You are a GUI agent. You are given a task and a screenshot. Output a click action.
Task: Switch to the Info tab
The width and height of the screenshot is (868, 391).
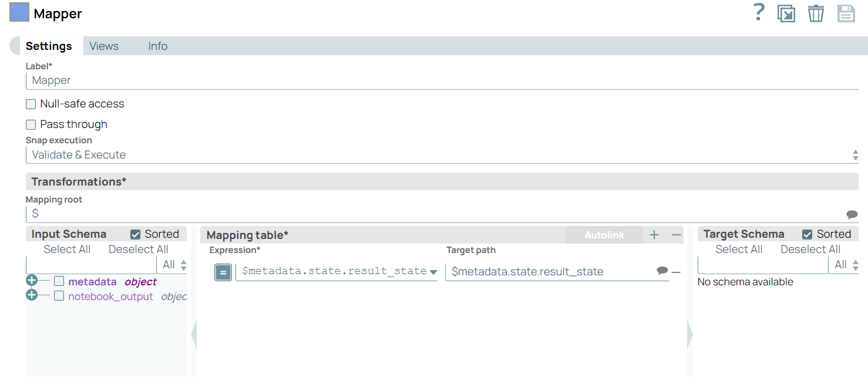click(157, 46)
